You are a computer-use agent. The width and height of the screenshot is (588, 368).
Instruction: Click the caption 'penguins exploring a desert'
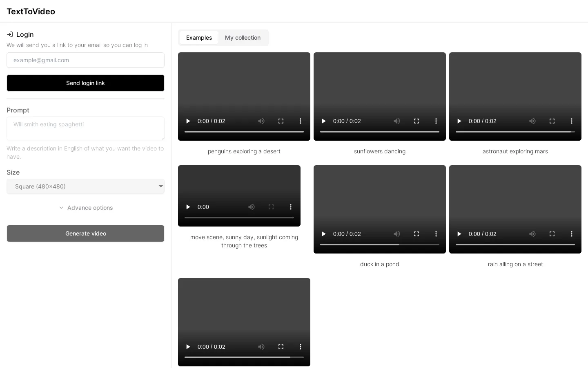(244, 151)
